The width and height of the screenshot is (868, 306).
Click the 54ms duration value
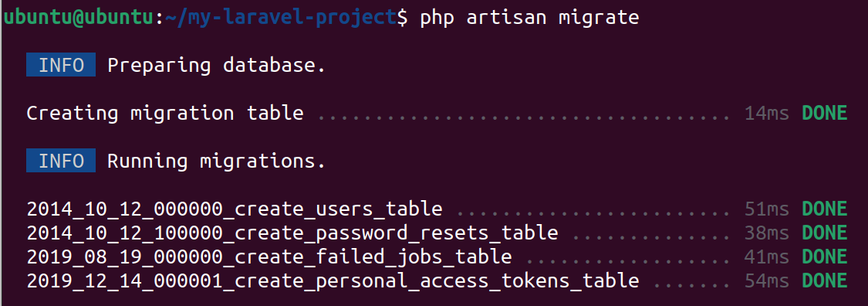tap(767, 281)
